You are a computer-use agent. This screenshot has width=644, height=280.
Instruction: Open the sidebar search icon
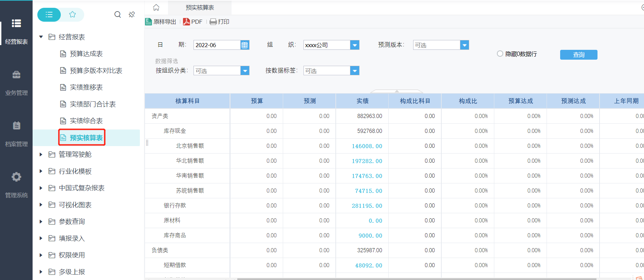pos(117,15)
